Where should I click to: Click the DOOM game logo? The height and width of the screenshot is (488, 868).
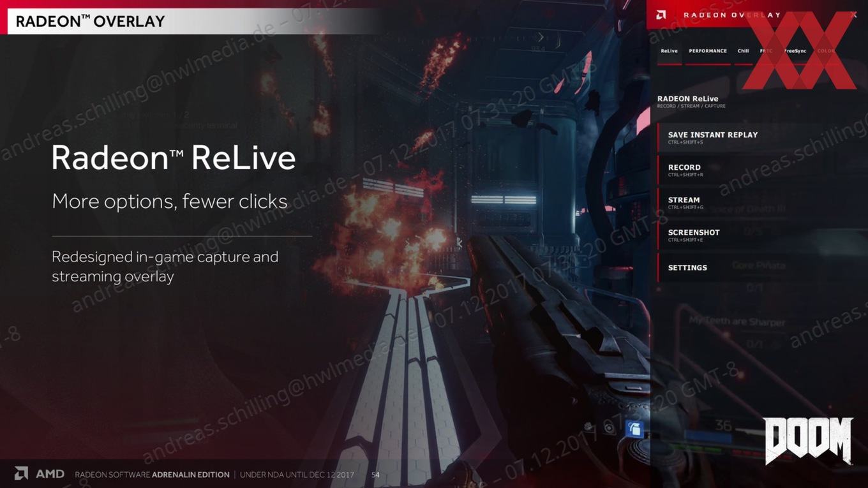(x=809, y=440)
